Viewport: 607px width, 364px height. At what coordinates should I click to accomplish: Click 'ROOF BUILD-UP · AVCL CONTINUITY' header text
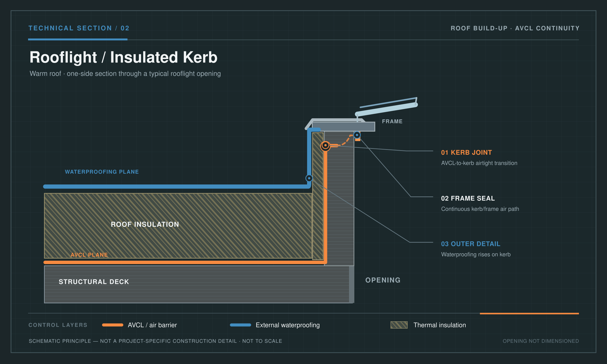tap(515, 28)
